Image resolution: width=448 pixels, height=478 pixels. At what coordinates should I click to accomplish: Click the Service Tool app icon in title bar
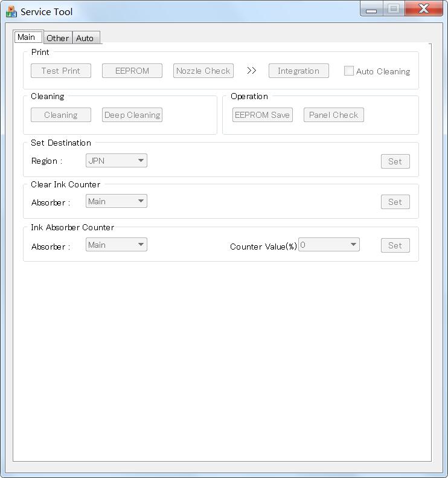(11, 11)
